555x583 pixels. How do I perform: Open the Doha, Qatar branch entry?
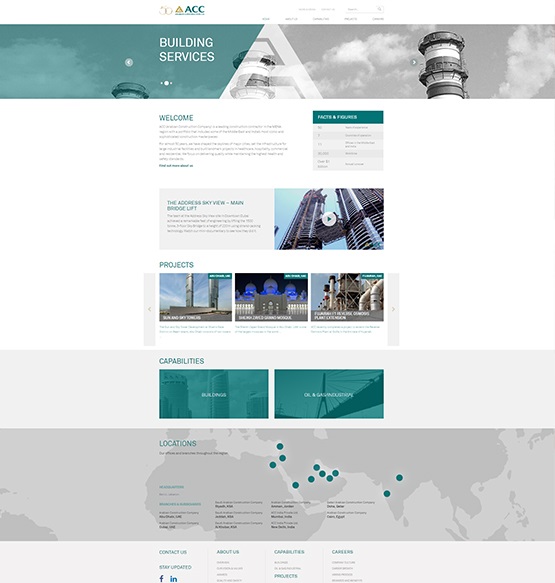[x=351, y=504]
